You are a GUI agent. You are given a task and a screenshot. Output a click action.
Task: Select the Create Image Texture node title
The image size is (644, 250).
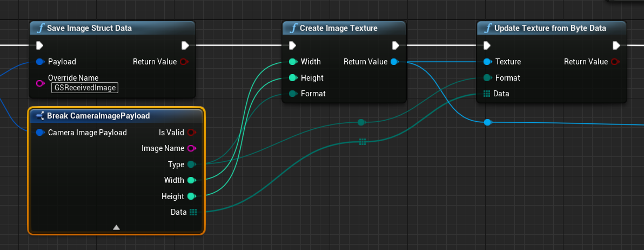tap(338, 28)
